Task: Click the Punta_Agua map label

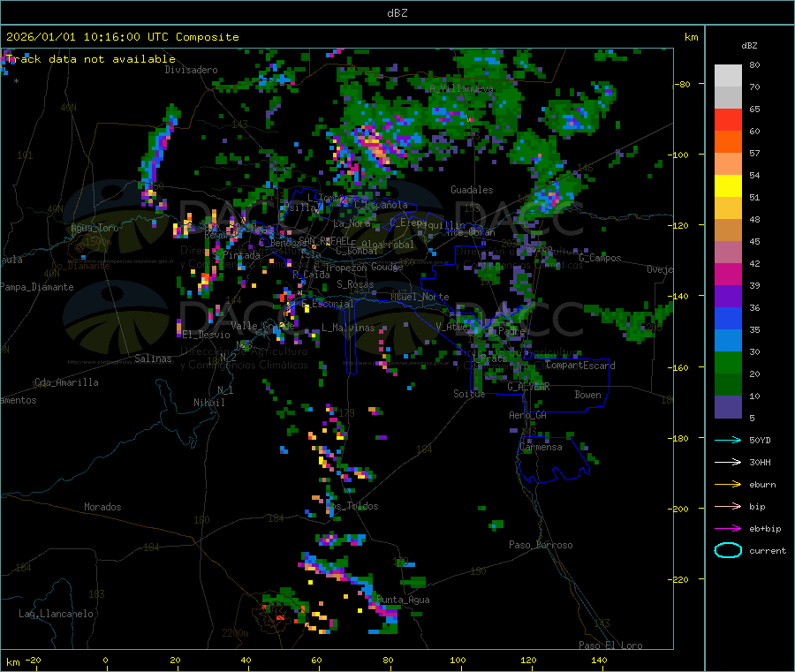Action: pos(403,600)
